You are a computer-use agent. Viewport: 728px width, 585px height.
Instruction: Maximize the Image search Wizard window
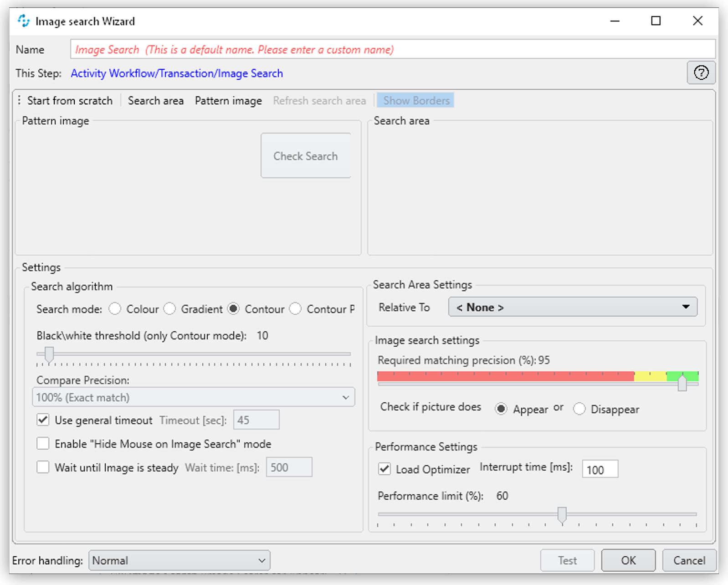point(656,21)
